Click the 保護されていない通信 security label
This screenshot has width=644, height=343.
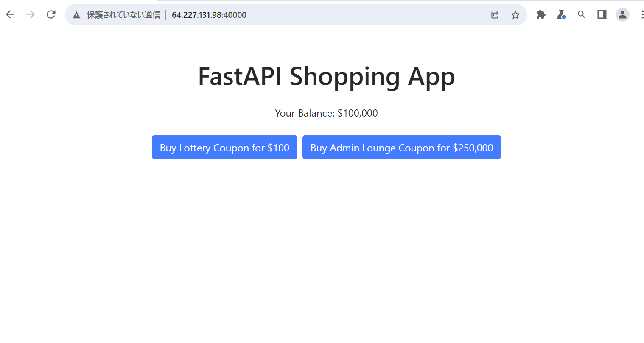pos(123,15)
